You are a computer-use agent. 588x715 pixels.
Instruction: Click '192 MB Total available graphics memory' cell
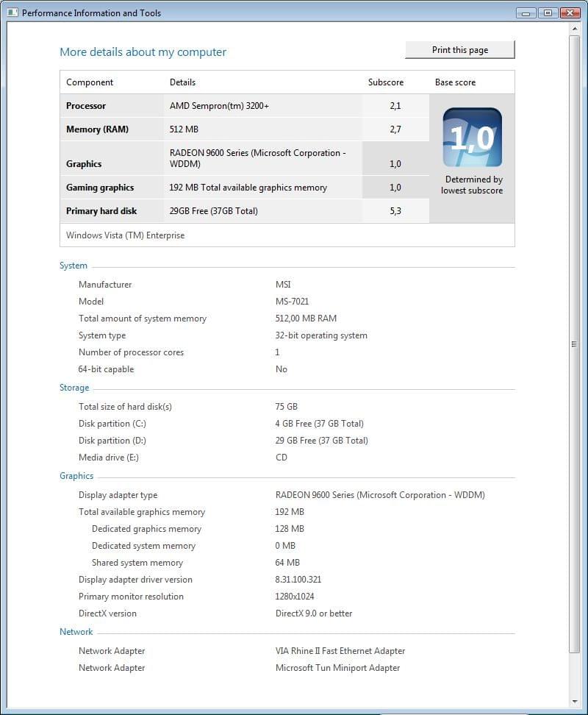click(248, 188)
